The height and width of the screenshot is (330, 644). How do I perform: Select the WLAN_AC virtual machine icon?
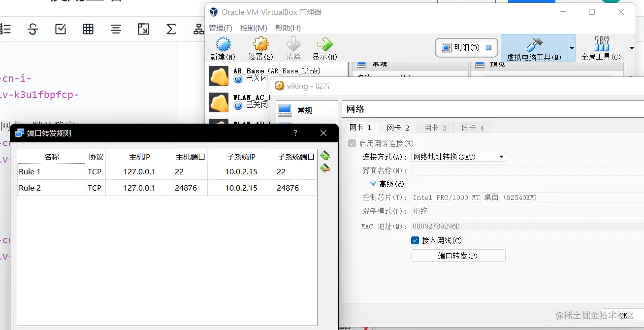(219, 102)
